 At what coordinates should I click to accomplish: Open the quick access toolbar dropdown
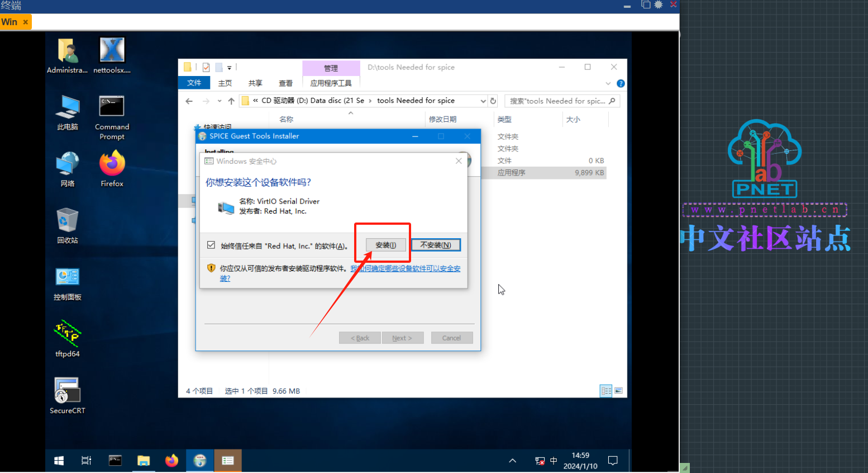click(x=230, y=68)
